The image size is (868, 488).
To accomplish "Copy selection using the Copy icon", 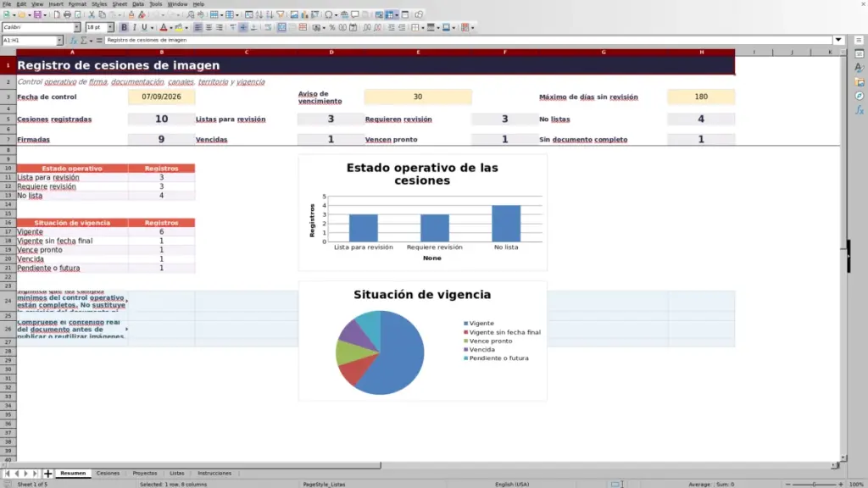I will pos(102,15).
